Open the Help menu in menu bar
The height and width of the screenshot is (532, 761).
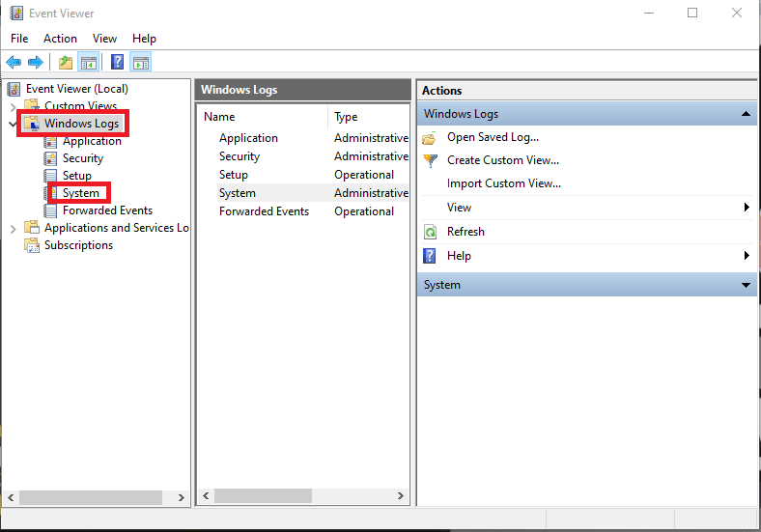[144, 39]
